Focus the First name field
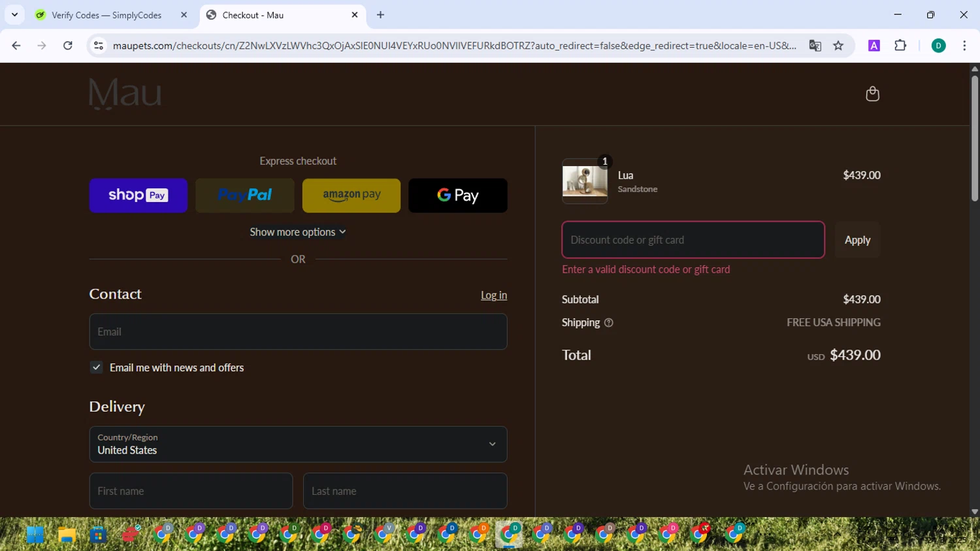 [191, 491]
